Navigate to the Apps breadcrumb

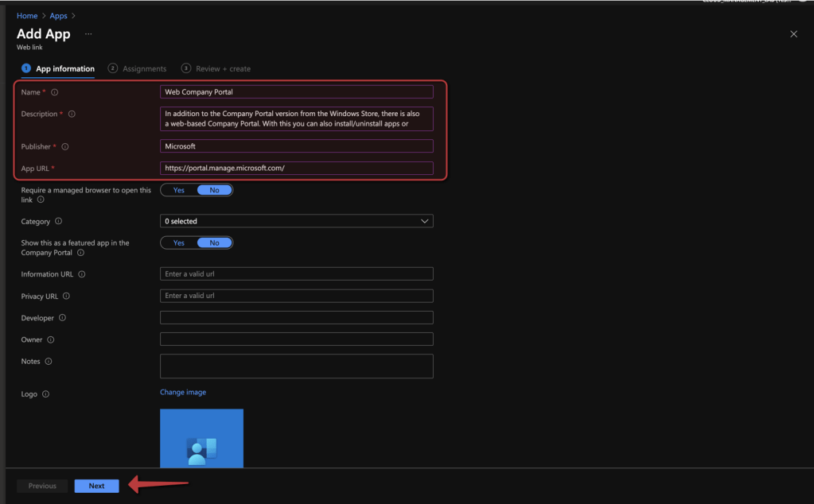(x=58, y=16)
